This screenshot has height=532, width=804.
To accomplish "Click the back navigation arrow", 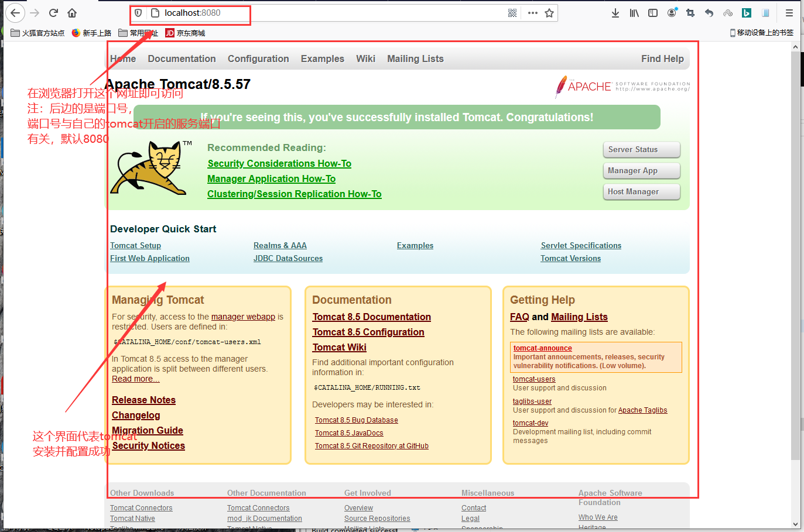I will coord(15,12).
